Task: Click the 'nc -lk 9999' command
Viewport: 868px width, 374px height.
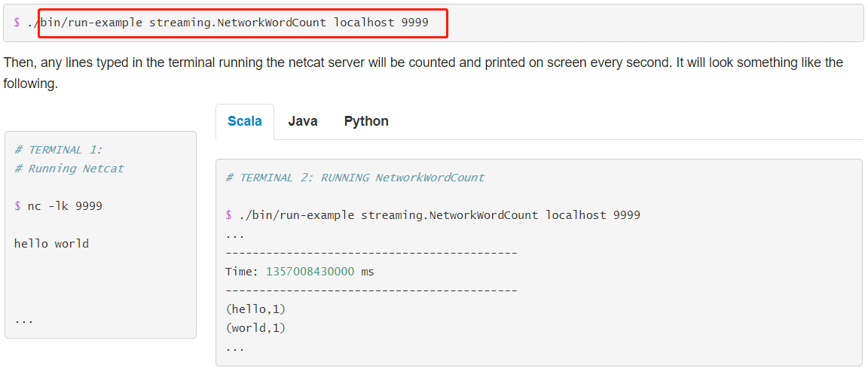Action: point(65,205)
